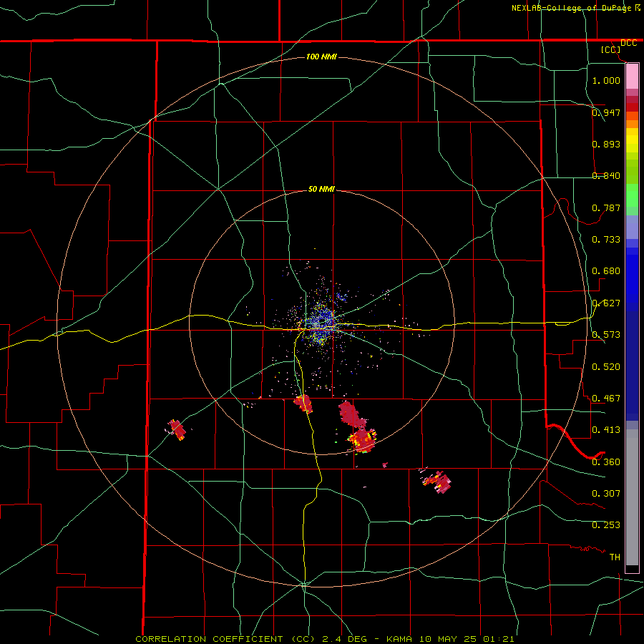
Task: Click the 0.413 legend value
Action: [x=606, y=430]
